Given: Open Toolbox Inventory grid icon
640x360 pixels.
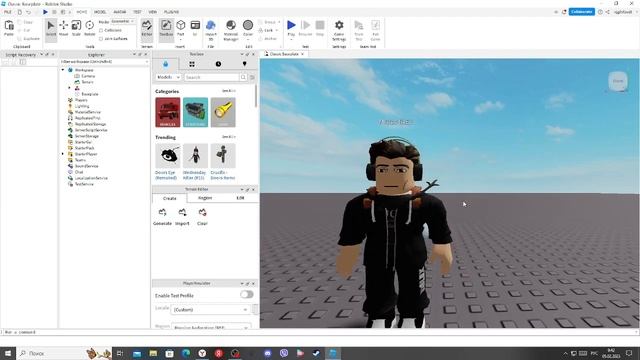Looking at the screenshot, I should pos(192,64).
